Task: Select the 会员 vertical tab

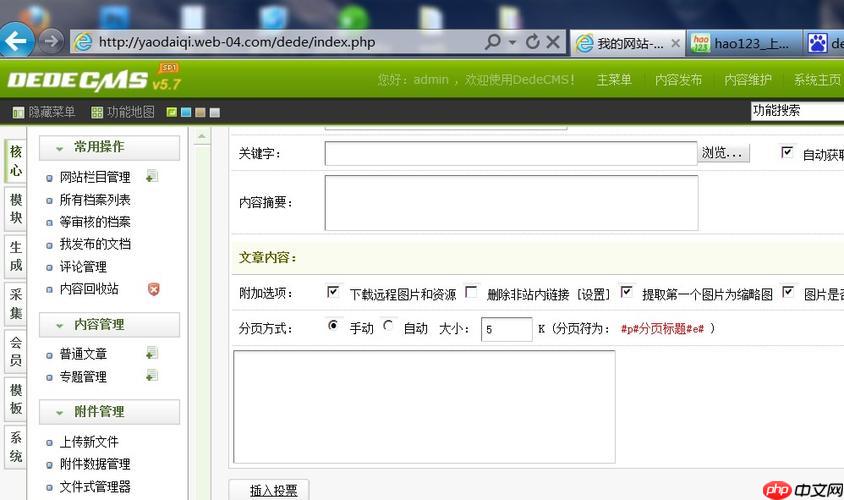Action: pos(16,351)
